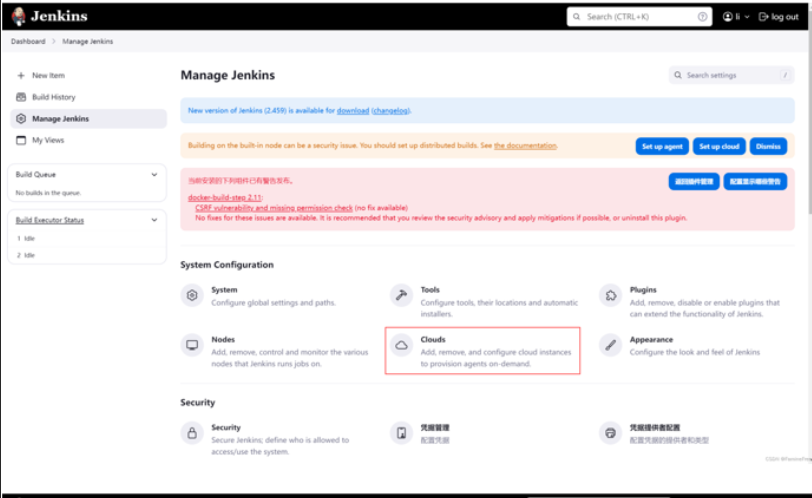This screenshot has width=812, height=498.
Task: Click the Search settings input field
Action: (x=725, y=75)
